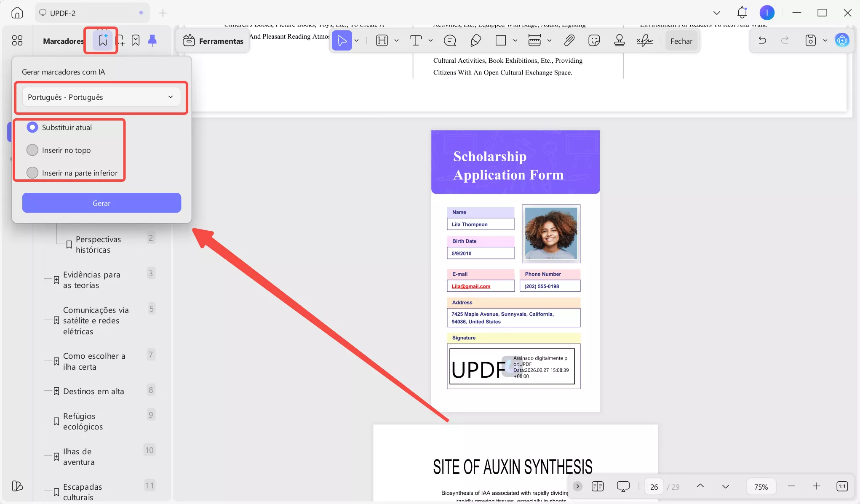Select the sticker tool icon
860x504 pixels.
[x=594, y=40]
